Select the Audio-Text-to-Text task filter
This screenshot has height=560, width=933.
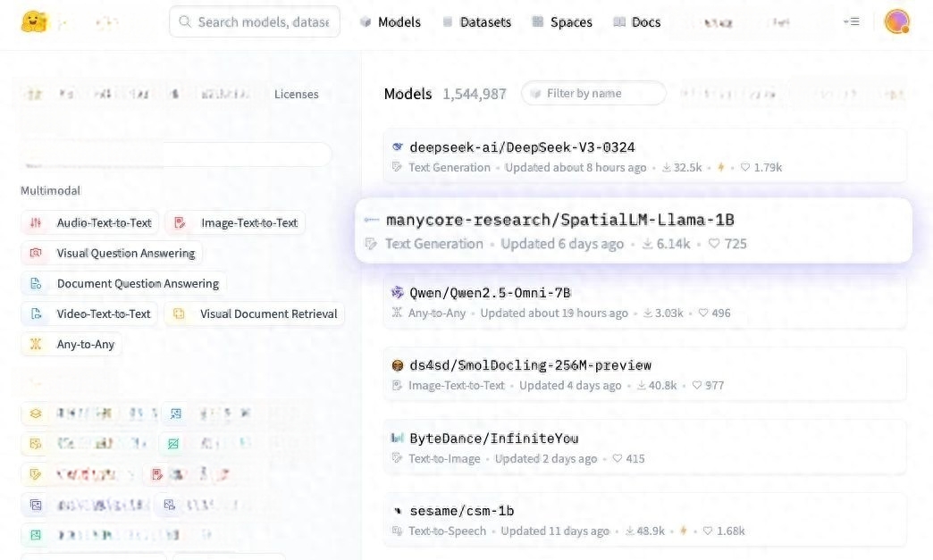(x=90, y=223)
